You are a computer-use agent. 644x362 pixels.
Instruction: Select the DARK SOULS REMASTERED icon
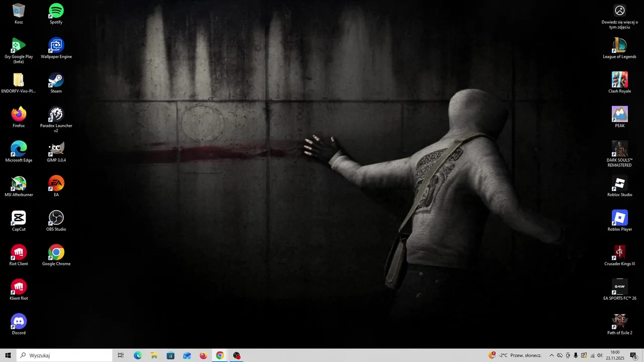tap(620, 154)
